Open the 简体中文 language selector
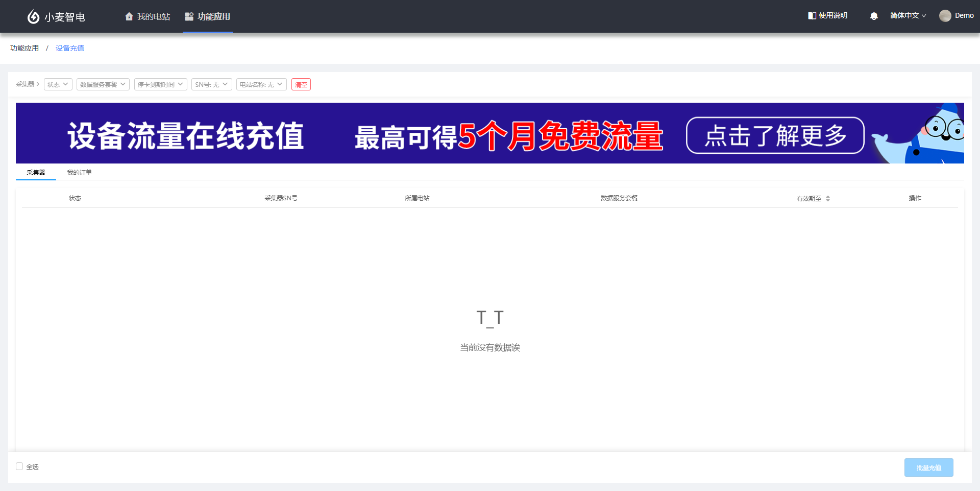The image size is (980, 491). coord(908,16)
